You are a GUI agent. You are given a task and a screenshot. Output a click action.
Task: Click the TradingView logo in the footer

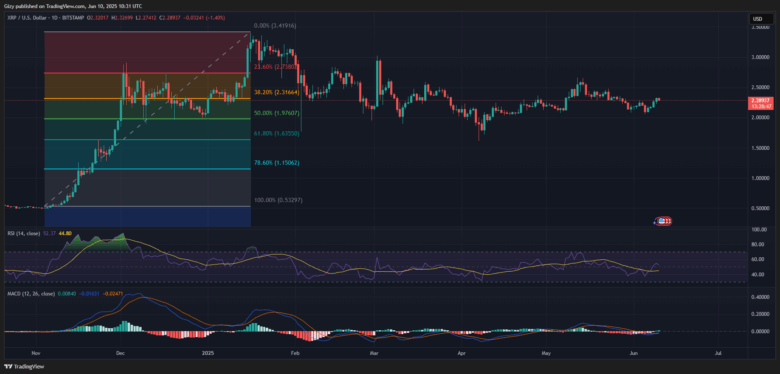[24, 367]
